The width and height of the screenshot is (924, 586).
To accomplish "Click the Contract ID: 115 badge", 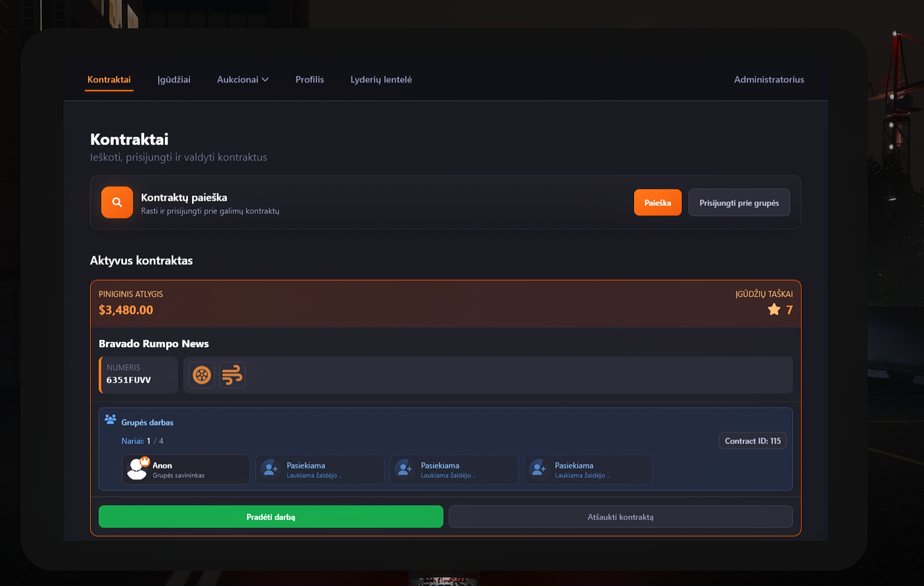I will (753, 441).
